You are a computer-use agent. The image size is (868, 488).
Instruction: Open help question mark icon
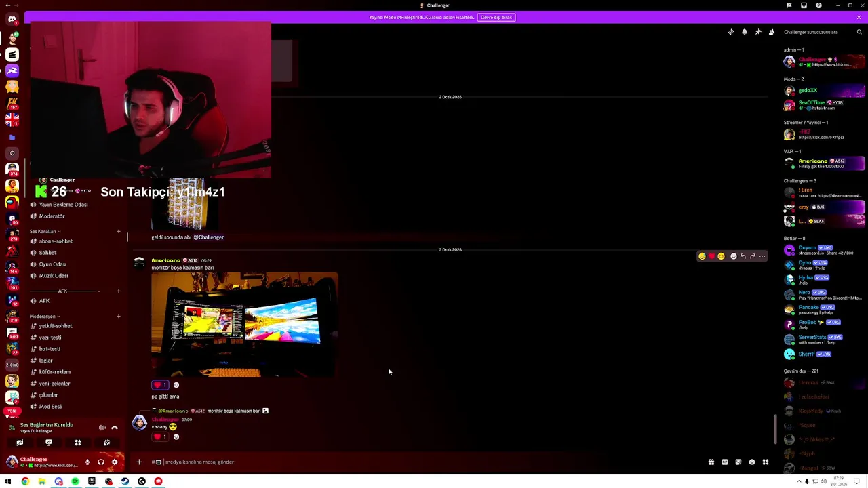[x=818, y=5]
